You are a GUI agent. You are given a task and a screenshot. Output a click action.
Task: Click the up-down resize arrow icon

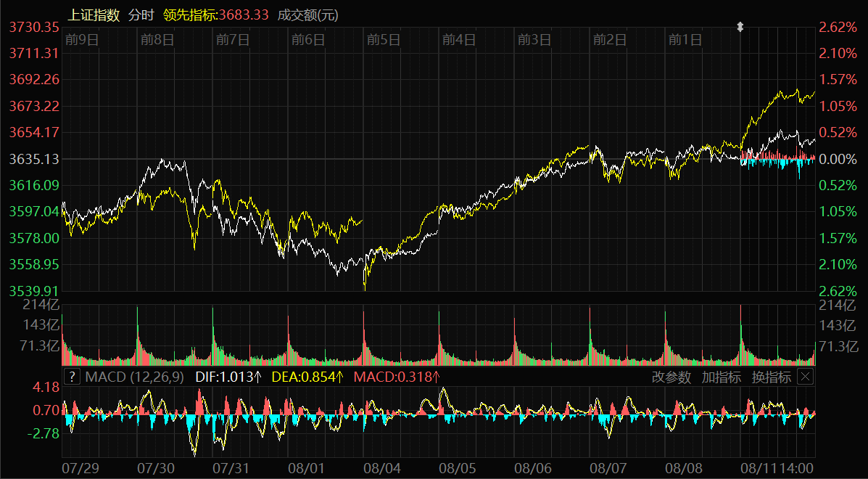pyautogui.click(x=740, y=27)
